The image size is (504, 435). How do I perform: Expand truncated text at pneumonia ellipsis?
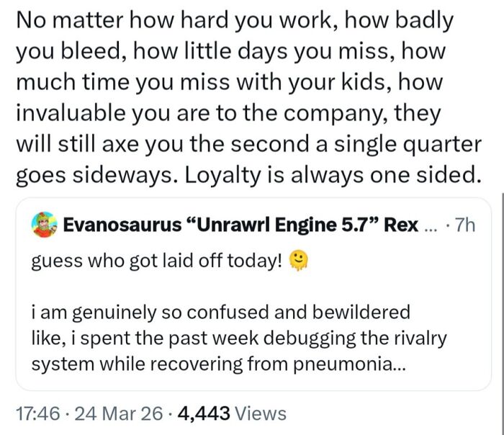coord(398,365)
